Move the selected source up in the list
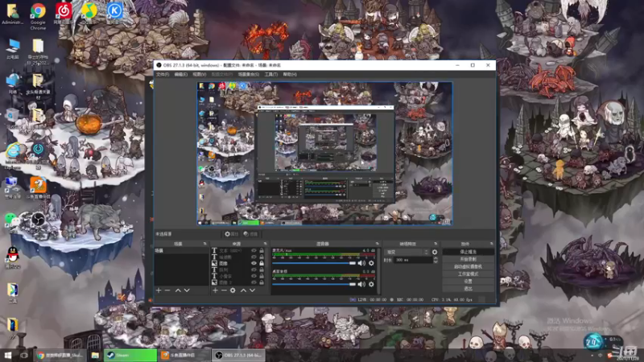The width and height of the screenshot is (644, 362). 243,290
